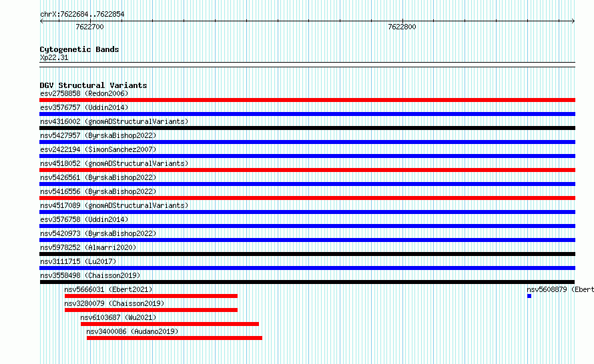
Task: Click the small blue marker under nsv5608879
Action: [529, 296]
